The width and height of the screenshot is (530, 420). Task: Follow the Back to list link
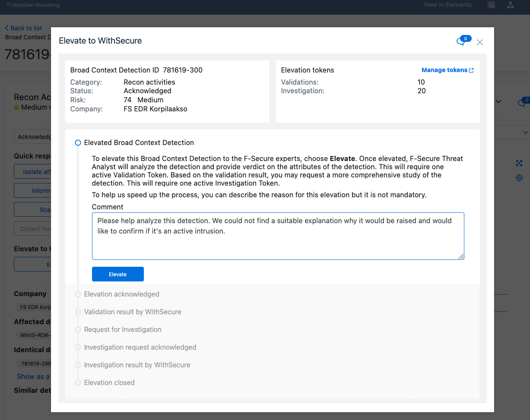point(25,28)
